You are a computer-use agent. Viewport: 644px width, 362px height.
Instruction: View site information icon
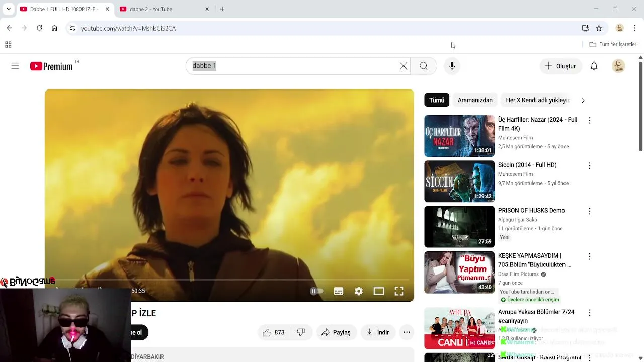click(x=72, y=28)
